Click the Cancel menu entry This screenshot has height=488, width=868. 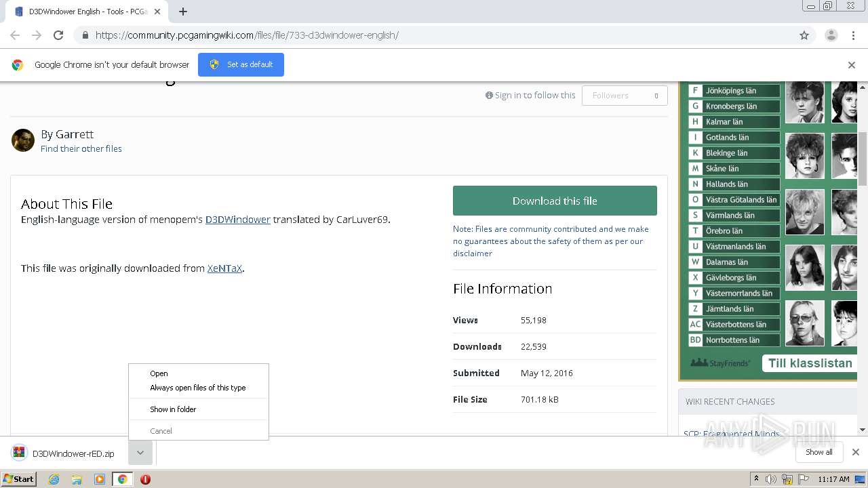(199, 431)
